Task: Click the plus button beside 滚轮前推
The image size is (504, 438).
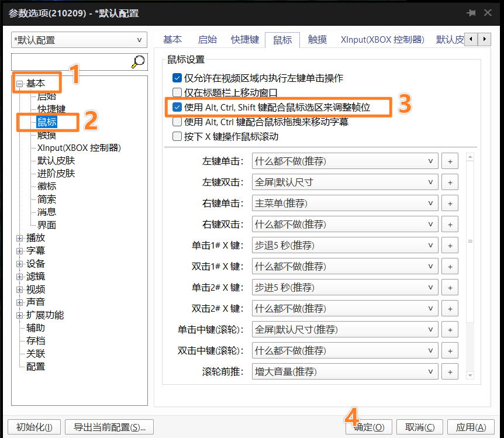Action: pos(450,372)
